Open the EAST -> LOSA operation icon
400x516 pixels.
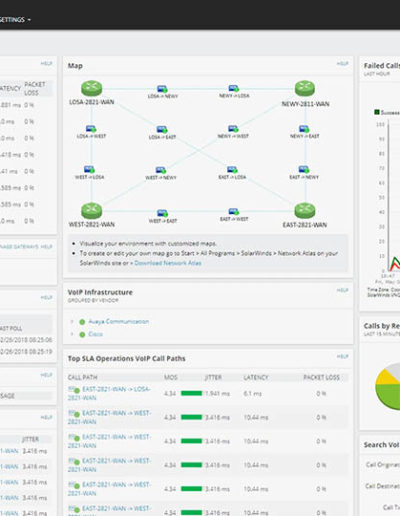232,170
